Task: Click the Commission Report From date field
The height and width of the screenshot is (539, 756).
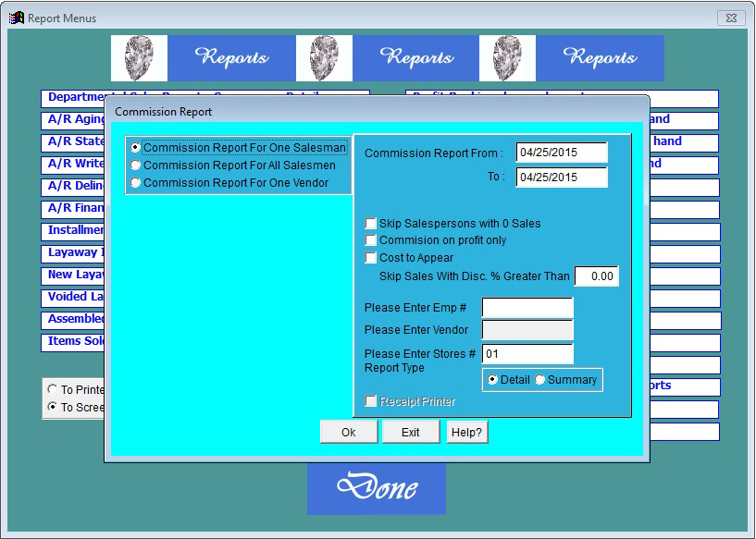Action: (x=561, y=153)
